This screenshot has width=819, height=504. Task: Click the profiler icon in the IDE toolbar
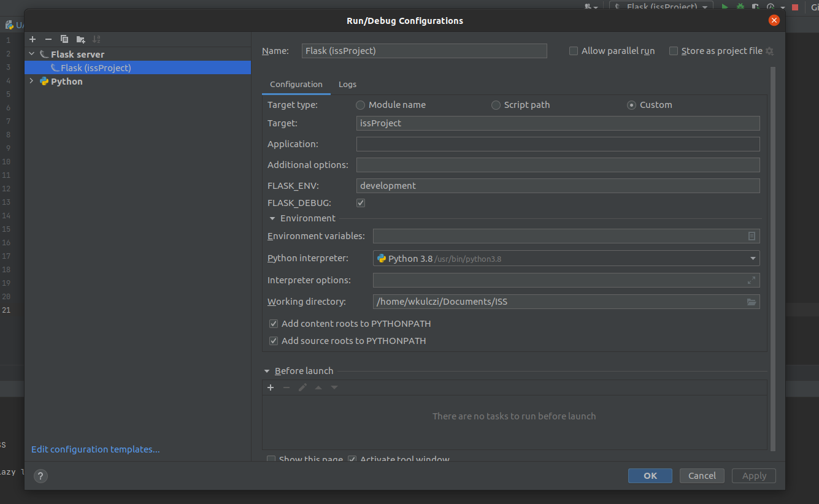click(x=771, y=7)
